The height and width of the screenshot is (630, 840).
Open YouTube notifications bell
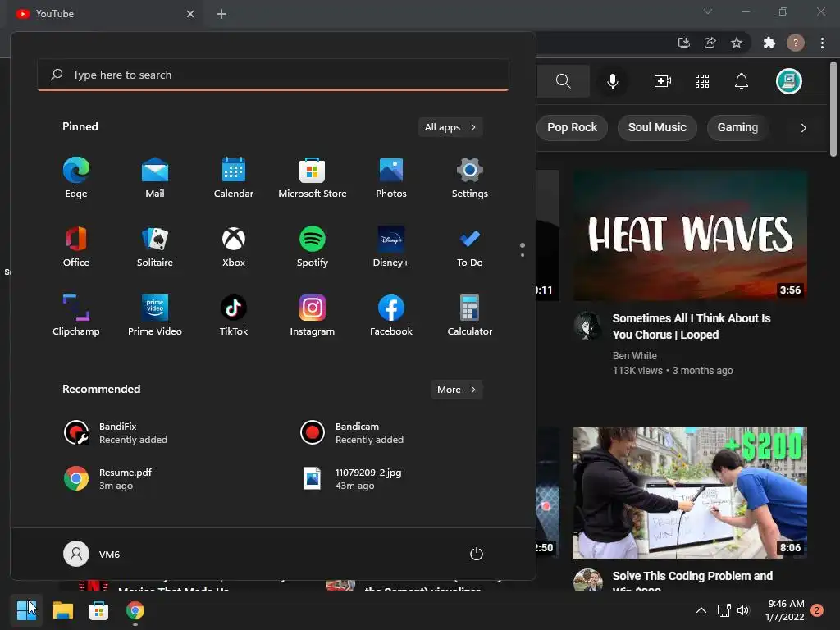[x=742, y=81]
